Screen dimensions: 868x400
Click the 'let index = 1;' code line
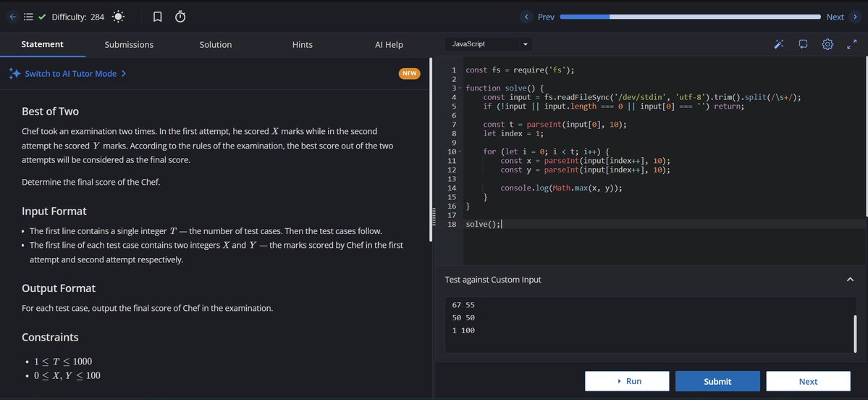pos(513,133)
